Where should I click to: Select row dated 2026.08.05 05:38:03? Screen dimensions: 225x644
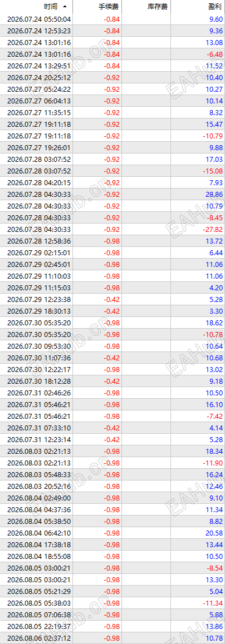click(x=113, y=602)
